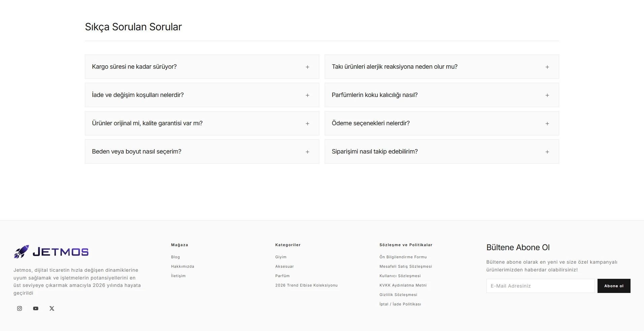Expand 'İade ve değişim koşulları nelerdir?' question text
This screenshot has width=644, height=331.
pyautogui.click(x=138, y=95)
